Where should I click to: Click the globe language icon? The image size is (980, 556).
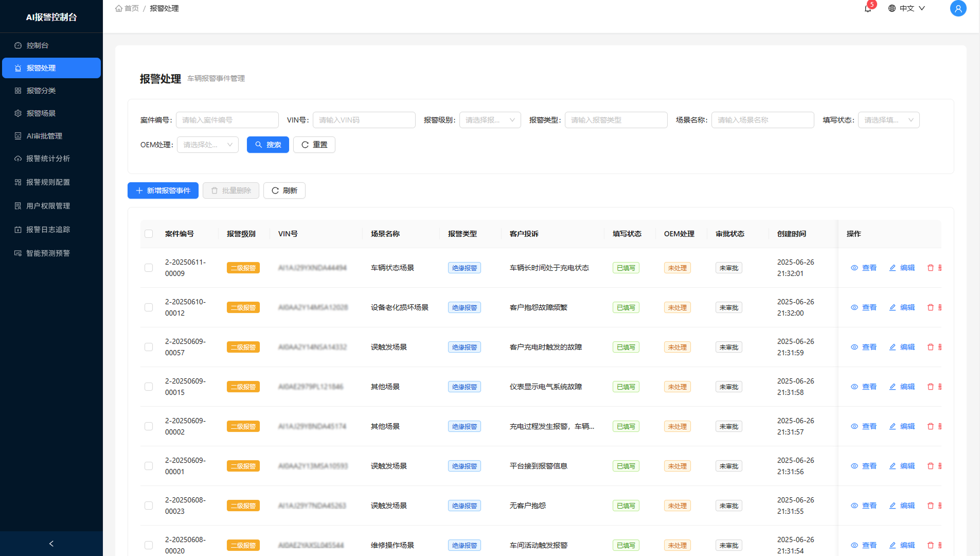tap(892, 9)
